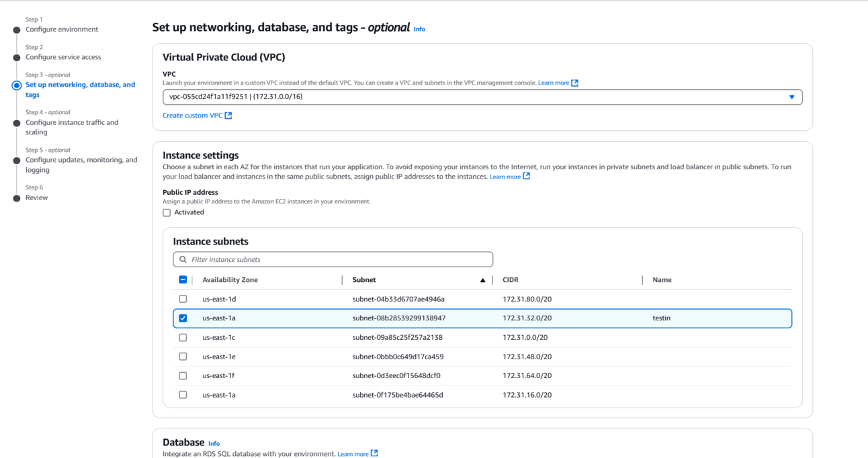
Task: Click the external-link icon beside Create custom VPC
Action: point(228,116)
